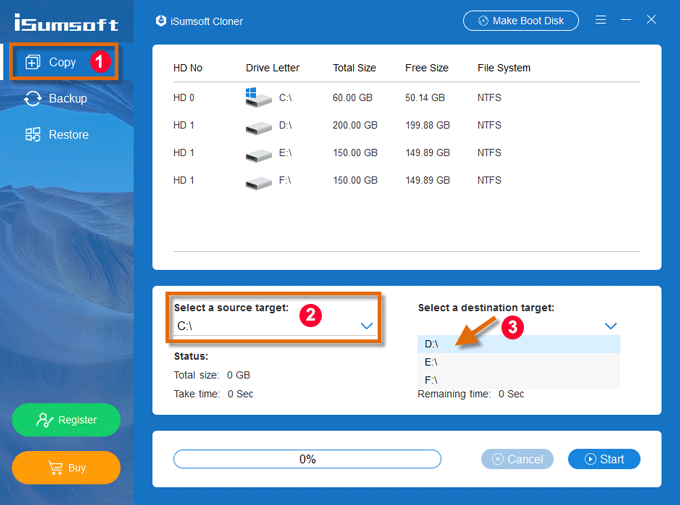
Task: Click the Start button
Action: pyautogui.click(x=604, y=459)
